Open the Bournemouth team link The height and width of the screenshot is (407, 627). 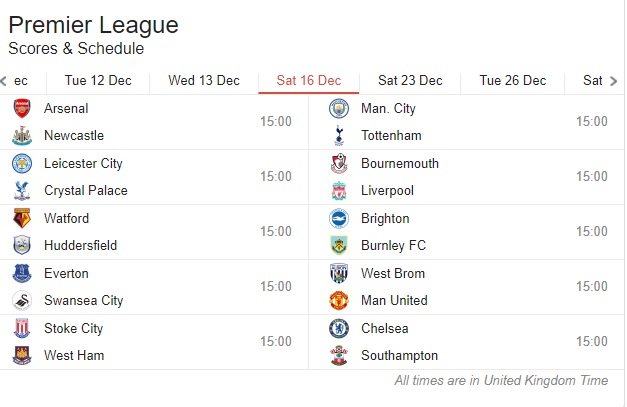coord(400,164)
